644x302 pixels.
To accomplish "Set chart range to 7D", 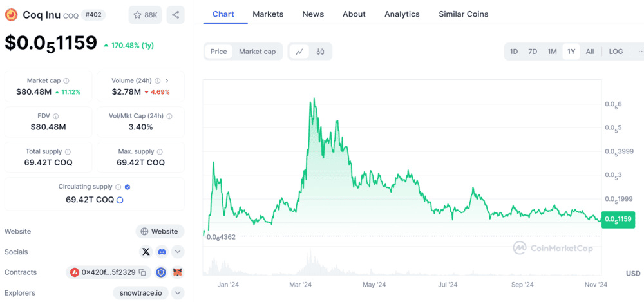I will pyautogui.click(x=533, y=52).
